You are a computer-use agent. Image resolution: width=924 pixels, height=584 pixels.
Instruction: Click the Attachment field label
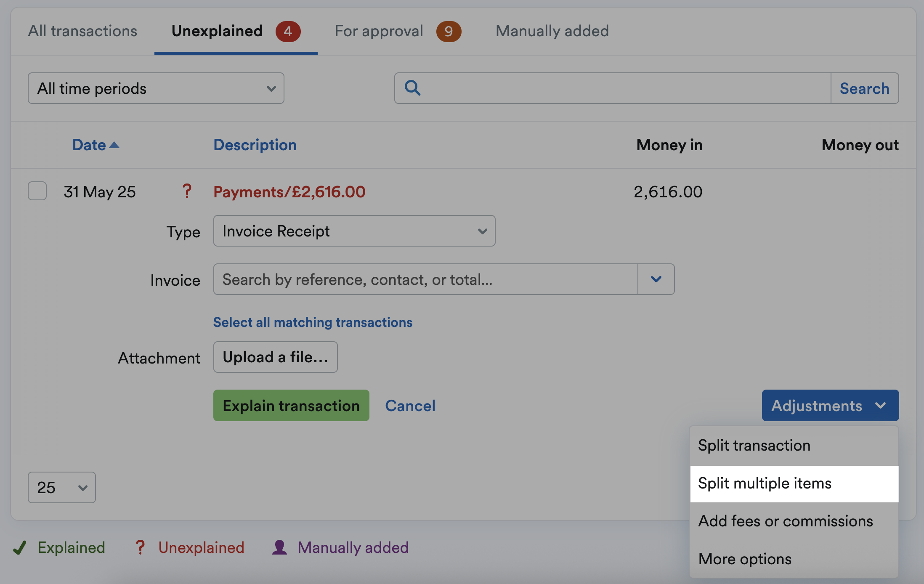point(159,358)
